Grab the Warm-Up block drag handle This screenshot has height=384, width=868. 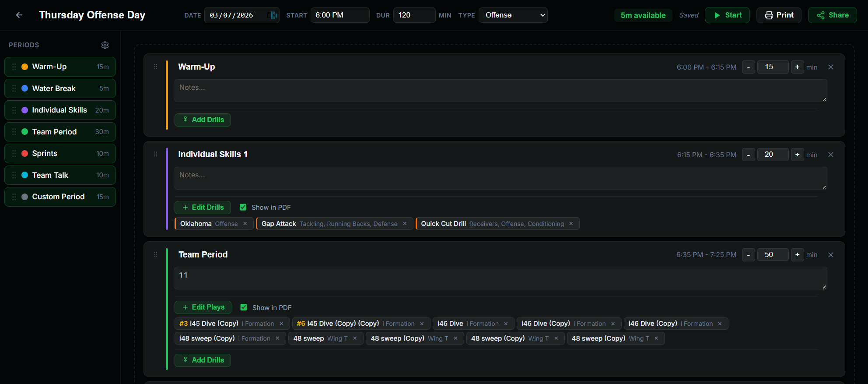tap(156, 67)
